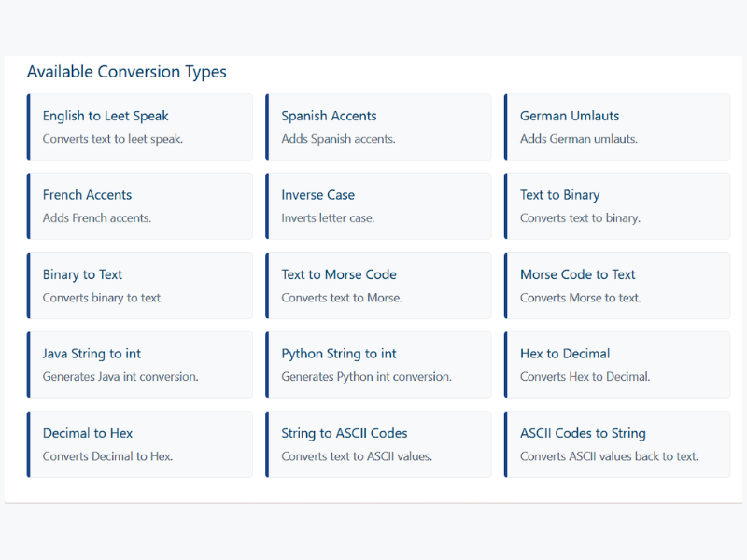
Task: Click the text 'Converts text to Morse.'
Action: [x=342, y=298]
